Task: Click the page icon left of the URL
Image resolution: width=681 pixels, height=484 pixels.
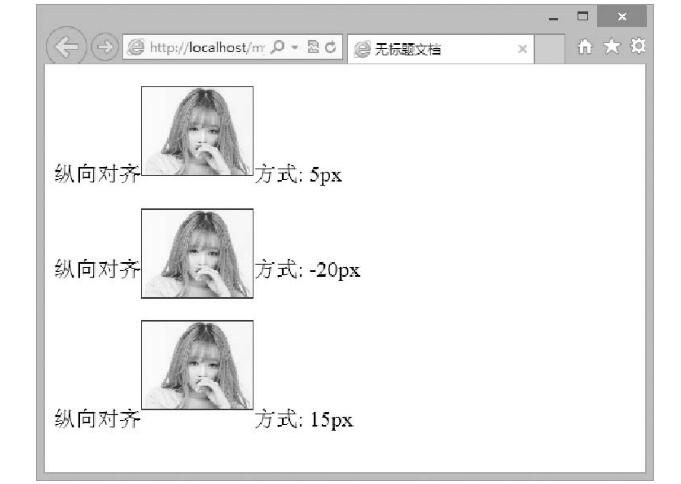Action: [135, 48]
